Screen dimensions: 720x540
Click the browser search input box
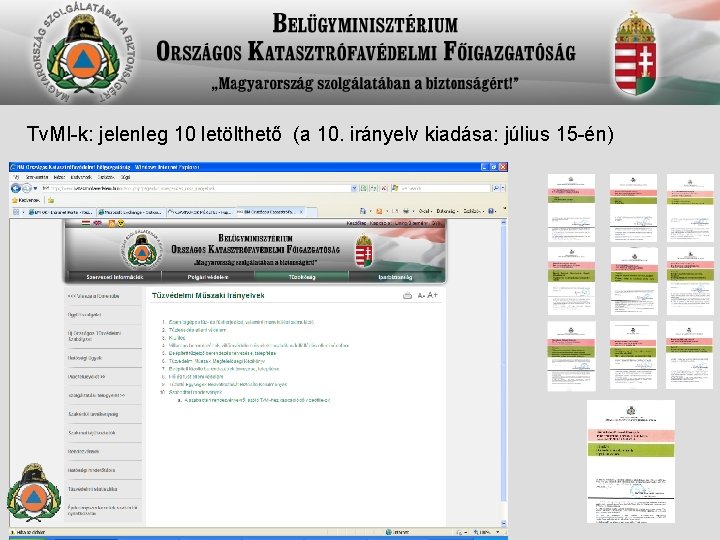tap(440, 188)
